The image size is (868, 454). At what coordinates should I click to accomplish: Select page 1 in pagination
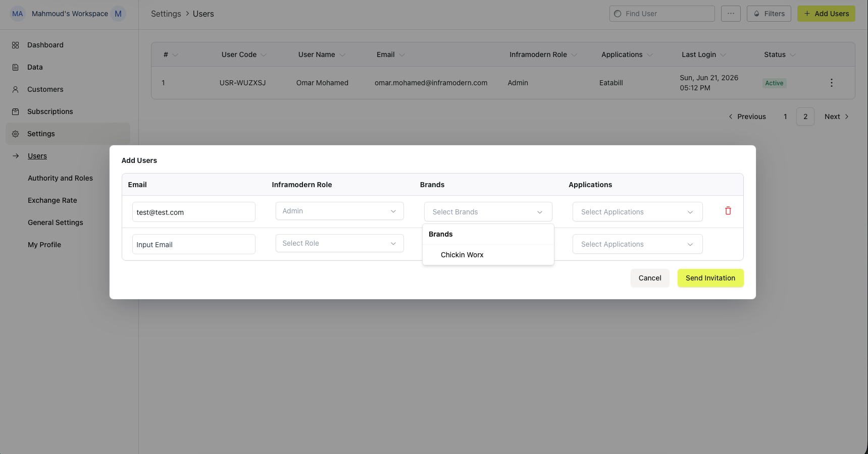[x=785, y=117]
